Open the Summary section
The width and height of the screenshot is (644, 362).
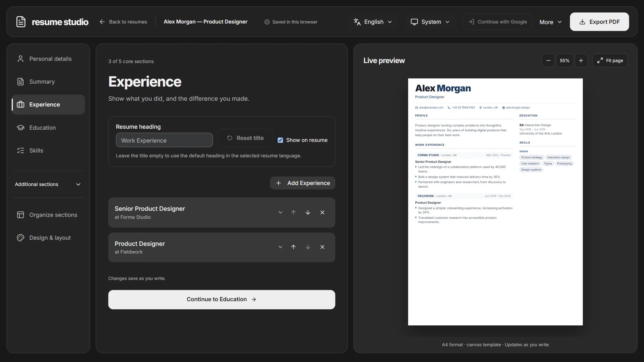(x=48, y=82)
